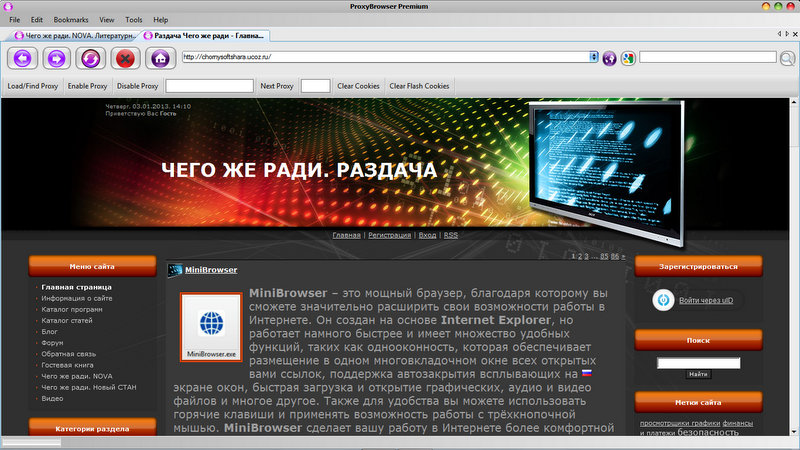Image resolution: width=800 pixels, height=450 pixels.
Task: Open Главная страница menu item
Action: pos(77,287)
